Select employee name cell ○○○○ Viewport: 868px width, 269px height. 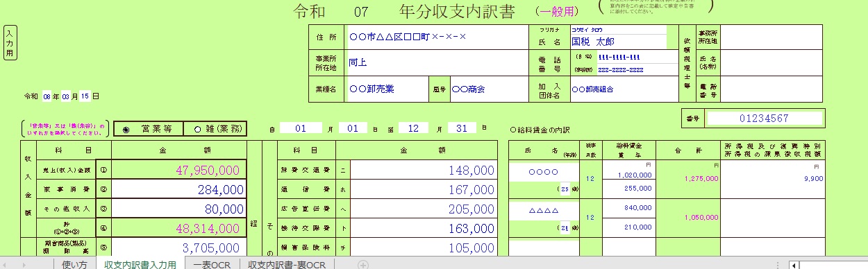pos(544,171)
